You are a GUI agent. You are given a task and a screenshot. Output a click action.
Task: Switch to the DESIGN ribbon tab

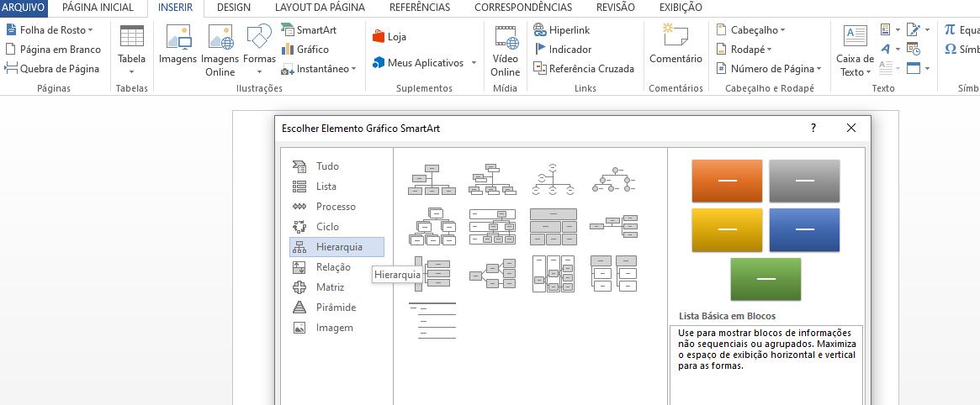[x=233, y=8]
